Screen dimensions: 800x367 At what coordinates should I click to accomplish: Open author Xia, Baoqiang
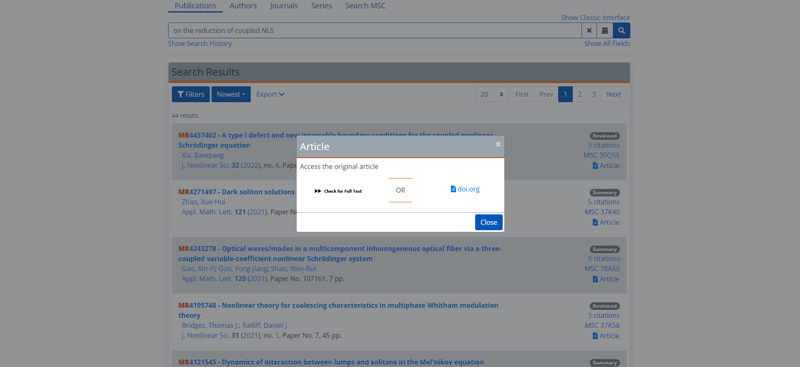point(203,155)
